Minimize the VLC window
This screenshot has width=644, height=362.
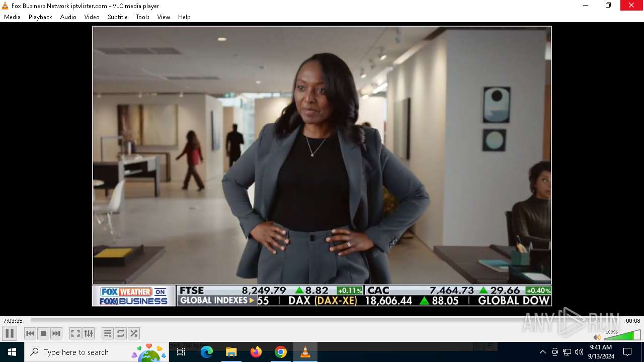(585, 6)
